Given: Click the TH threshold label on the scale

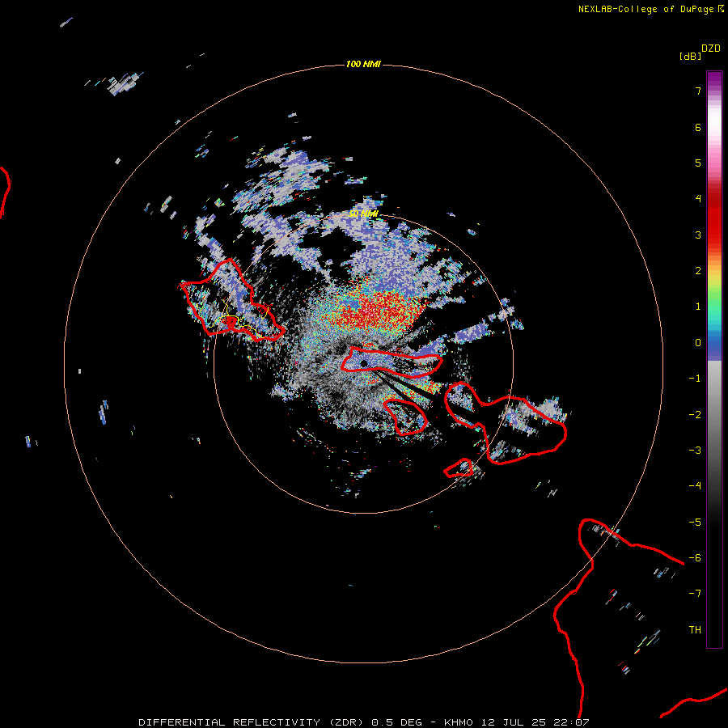Looking at the screenshot, I should 695,630.
